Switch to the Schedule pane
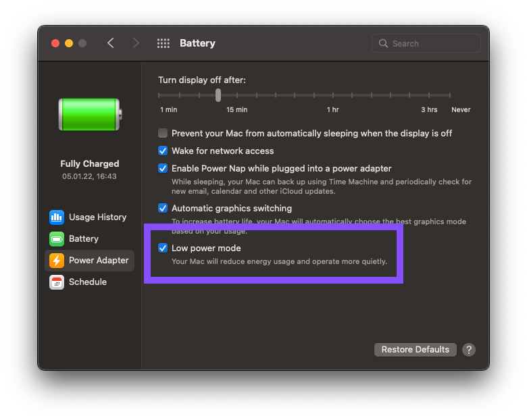Image resolution: width=527 pixels, height=420 pixels. tap(88, 282)
